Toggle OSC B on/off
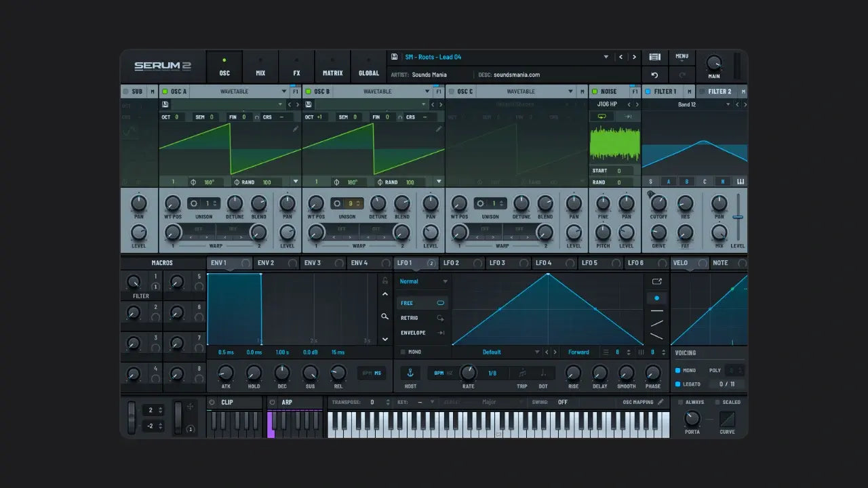This screenshot has width=868, height=488. 308,91
